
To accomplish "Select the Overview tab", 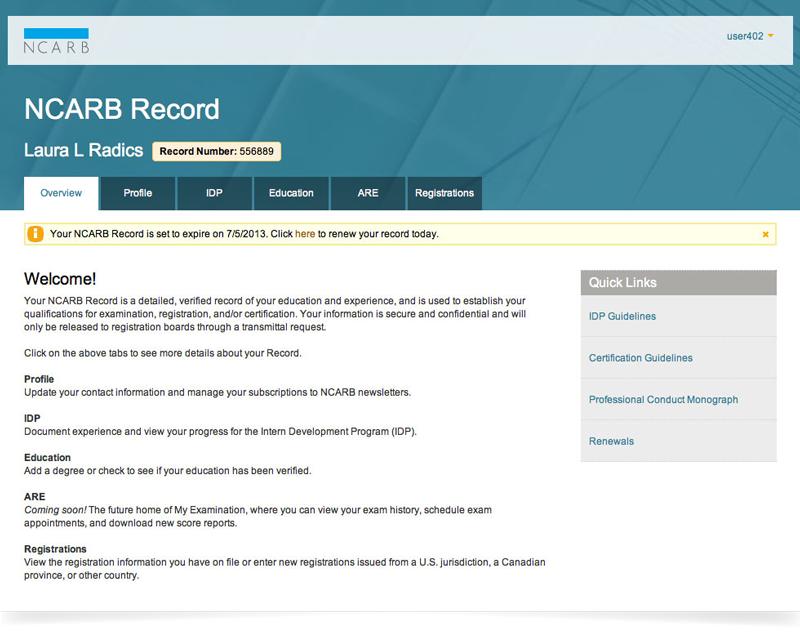I will tap(61, 193).
